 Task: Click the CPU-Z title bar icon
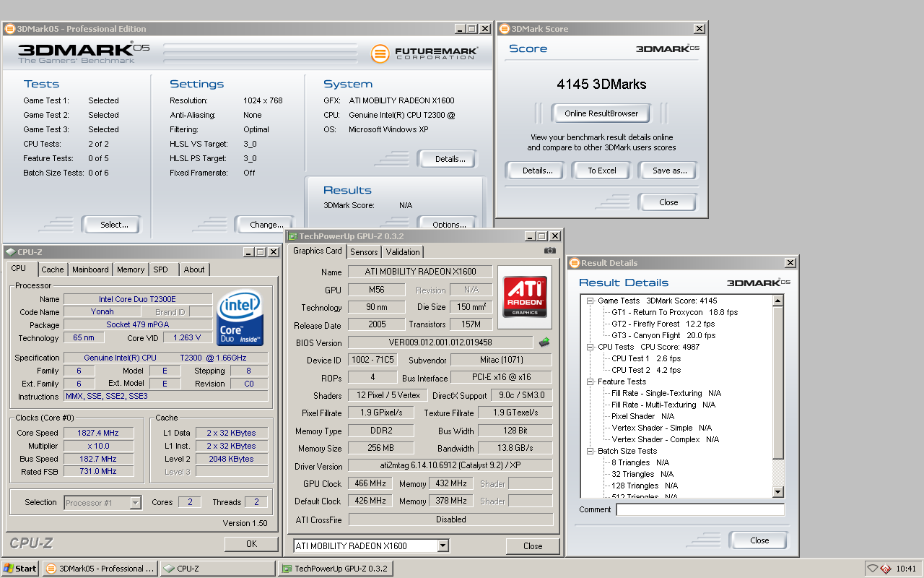(9, 252)
